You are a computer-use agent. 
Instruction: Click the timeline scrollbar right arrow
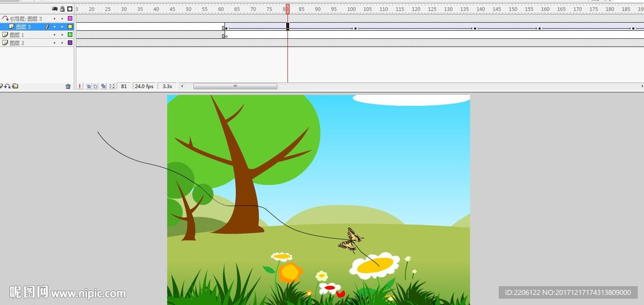click(x=641, y=86)
